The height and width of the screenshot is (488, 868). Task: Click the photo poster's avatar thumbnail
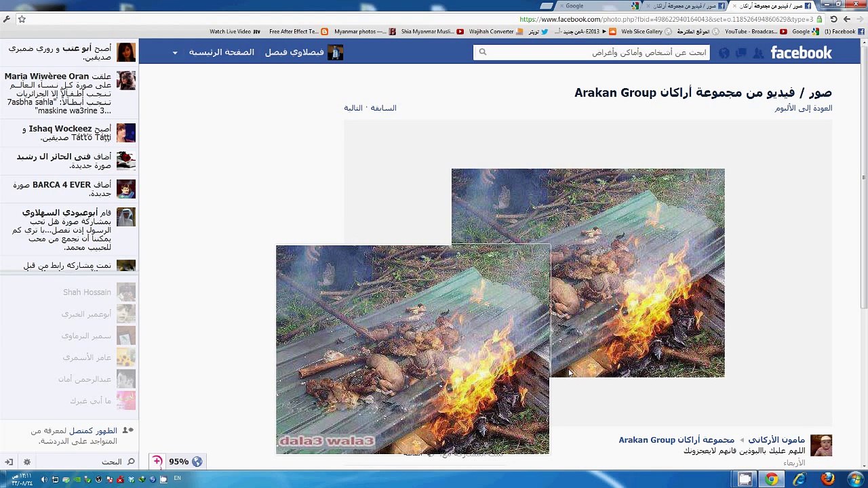tap(821, 445)
